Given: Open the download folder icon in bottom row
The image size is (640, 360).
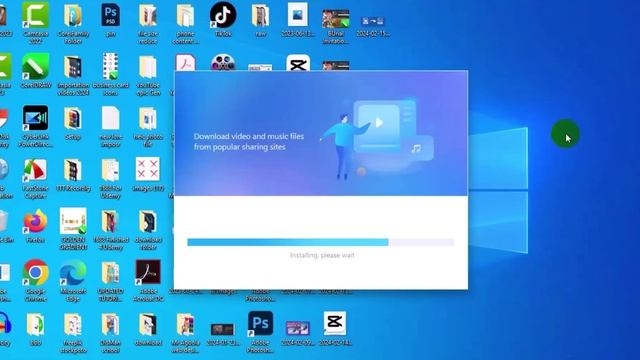Looking at the screenshot, I should coord(148,325).
